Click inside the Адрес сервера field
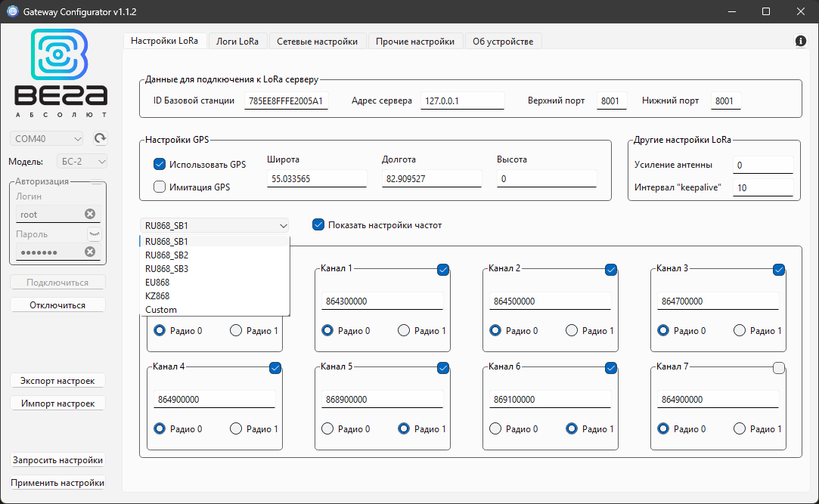 point(462,100)
